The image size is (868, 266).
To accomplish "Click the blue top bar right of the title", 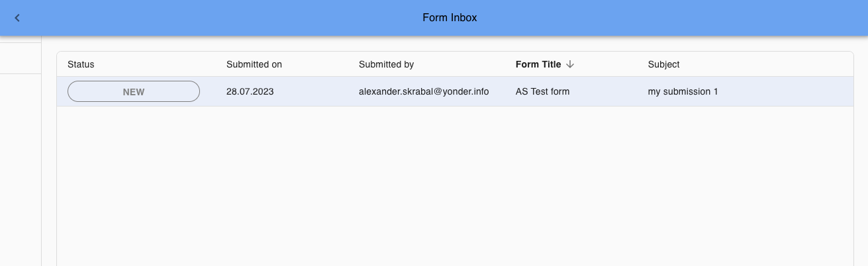I will click(x=662, y=18).
